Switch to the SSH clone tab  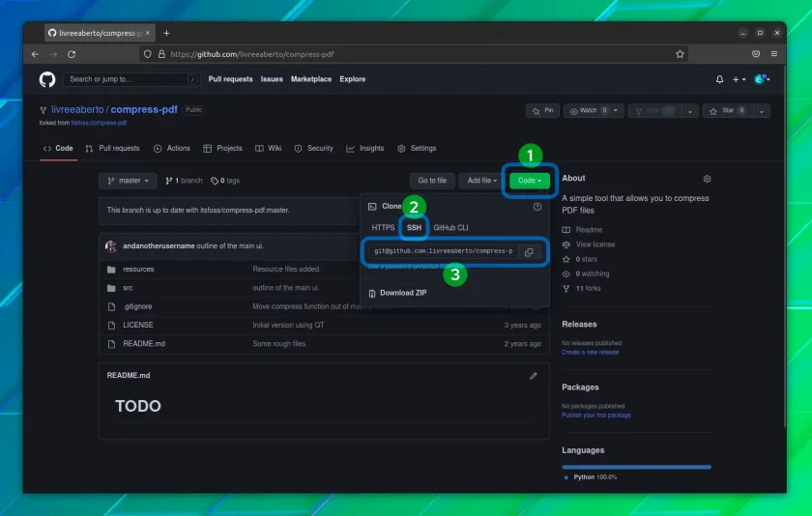click(x=414, y=228)
